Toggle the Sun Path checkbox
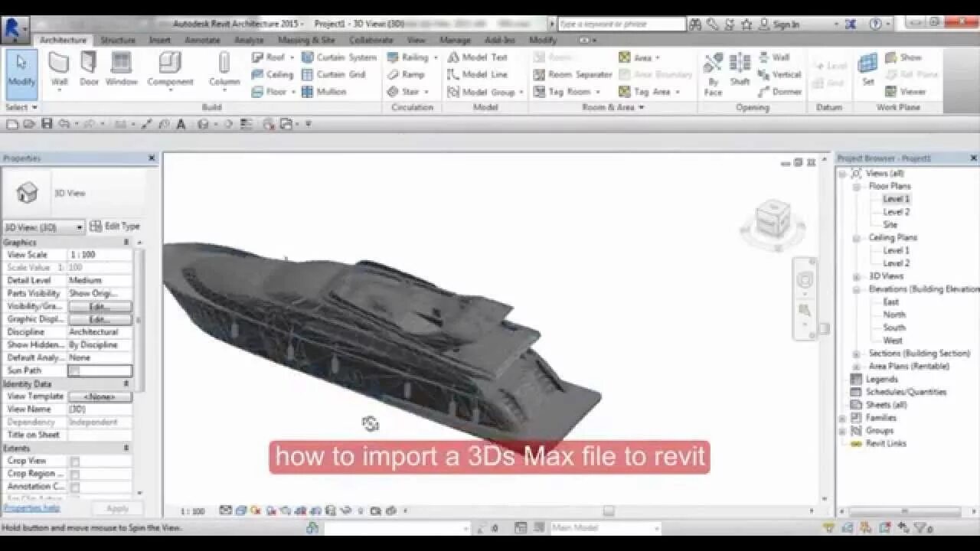 [74, 370]
